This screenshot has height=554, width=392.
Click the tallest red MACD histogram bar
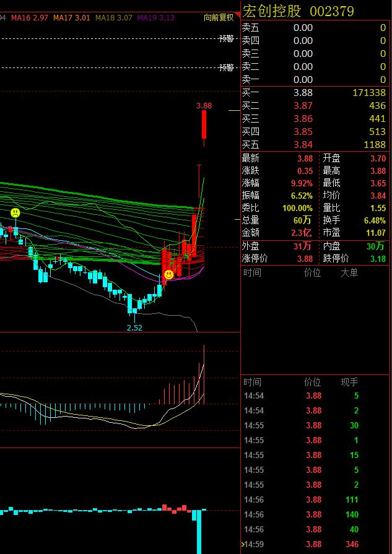coord(204,375)
